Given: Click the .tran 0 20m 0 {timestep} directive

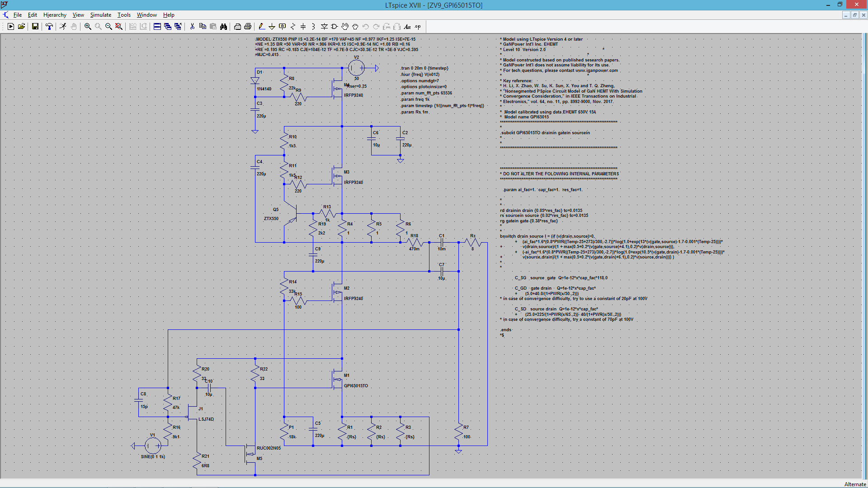Looking at the screenshot, I should [x=425, y=68].
